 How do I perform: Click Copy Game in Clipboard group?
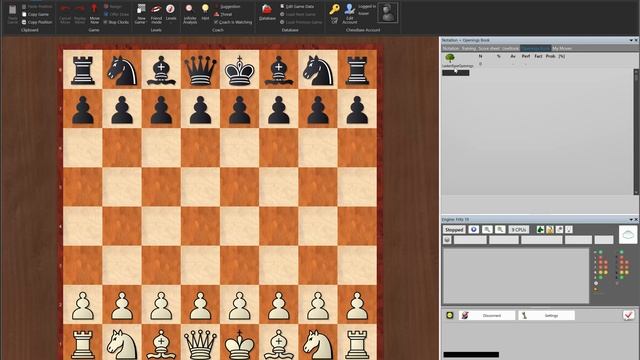click(x=35, y=14)
